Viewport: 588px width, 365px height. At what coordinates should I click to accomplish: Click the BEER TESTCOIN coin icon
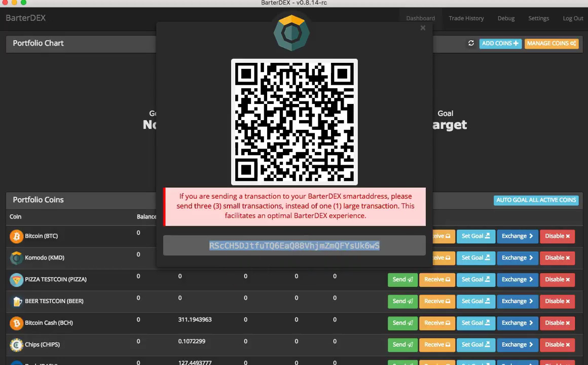(x=17, y=301)
